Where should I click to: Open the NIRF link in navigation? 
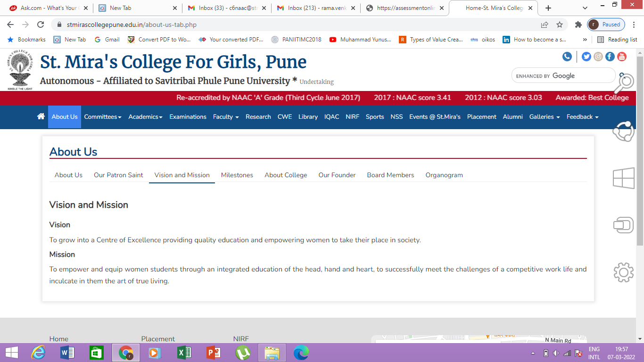(352, 117)
